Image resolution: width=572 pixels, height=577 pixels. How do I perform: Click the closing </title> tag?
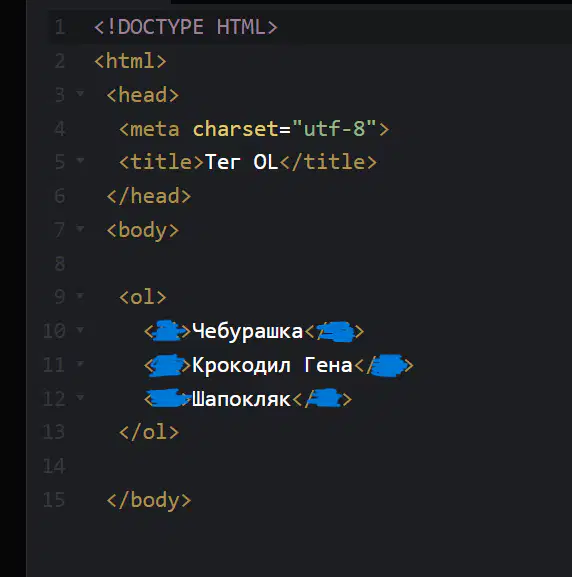click(328, 162)
